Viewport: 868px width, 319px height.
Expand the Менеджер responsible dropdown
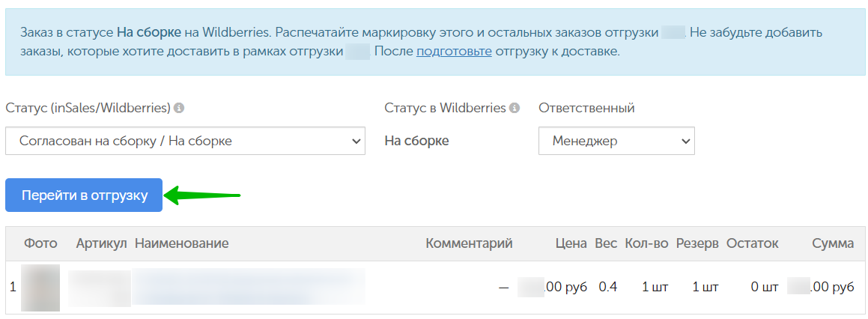click(616, 142)
